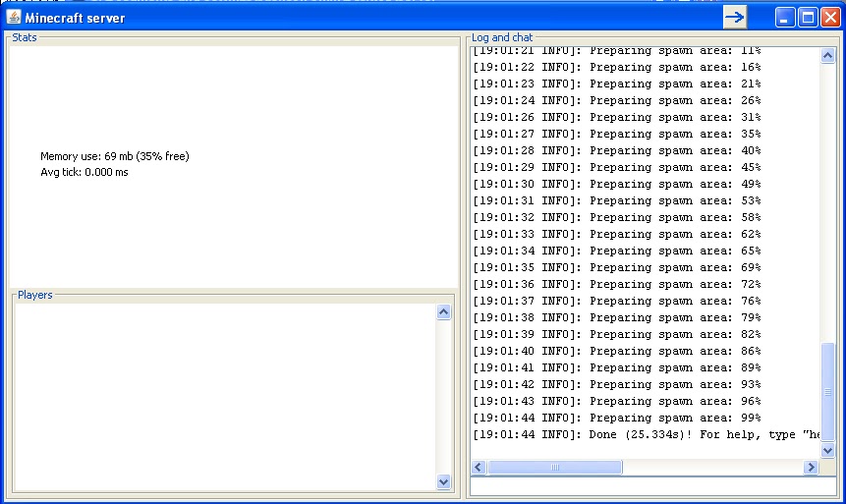Click the log line 'Preparing spawn area: 45%'
The width and height of the screenshot is (846, 504).
tap(617, 167)
